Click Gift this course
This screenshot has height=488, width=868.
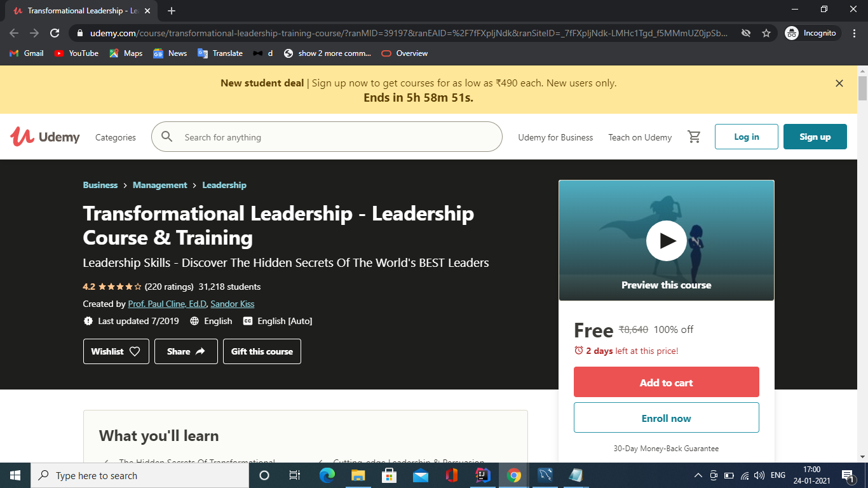click(x=262, y=351)
